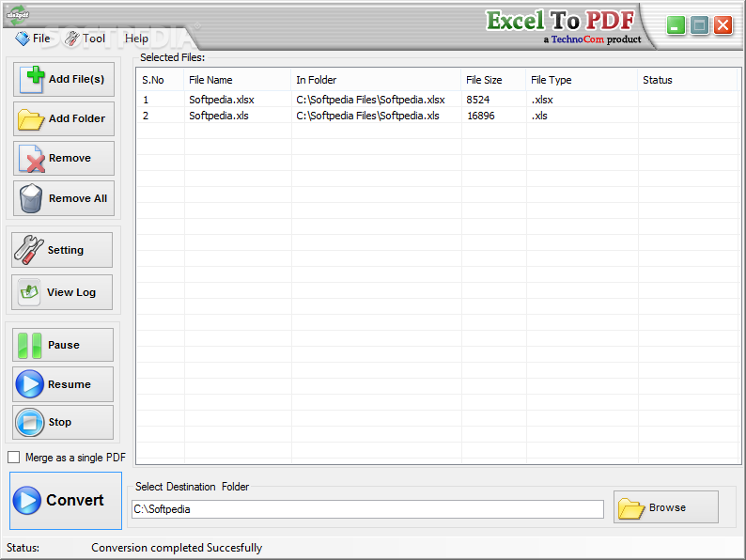Screen dimensions: 746x560
Task: Click serial number 2 cell
Action: click(146, 116)
